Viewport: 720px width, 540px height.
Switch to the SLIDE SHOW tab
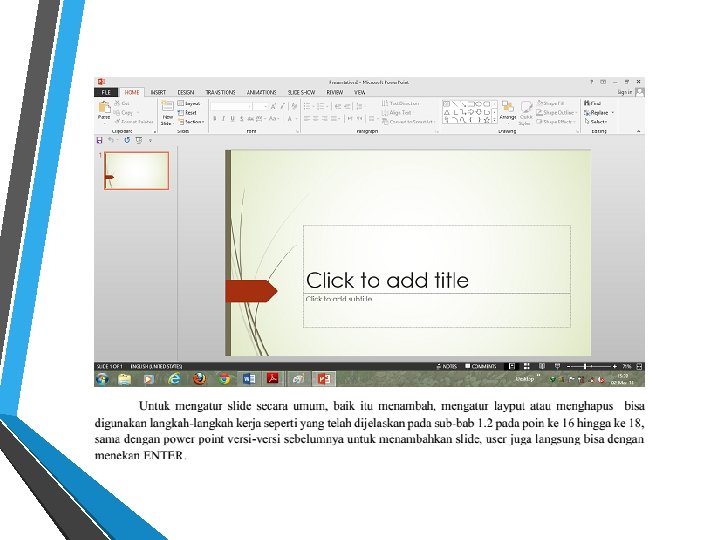(x=301, y=92)
